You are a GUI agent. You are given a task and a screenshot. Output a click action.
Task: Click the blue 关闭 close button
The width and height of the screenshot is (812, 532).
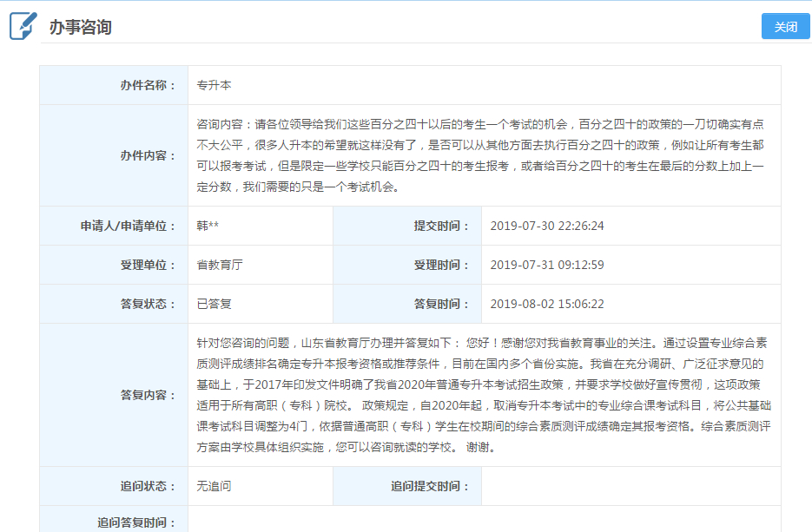pyautogui.click(x=787, y=26)
